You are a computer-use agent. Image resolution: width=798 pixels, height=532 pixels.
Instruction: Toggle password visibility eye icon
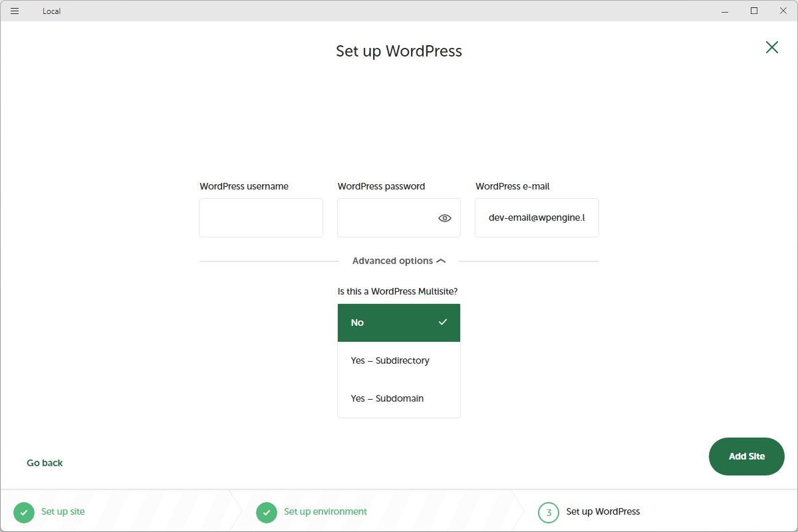point(445,217)
